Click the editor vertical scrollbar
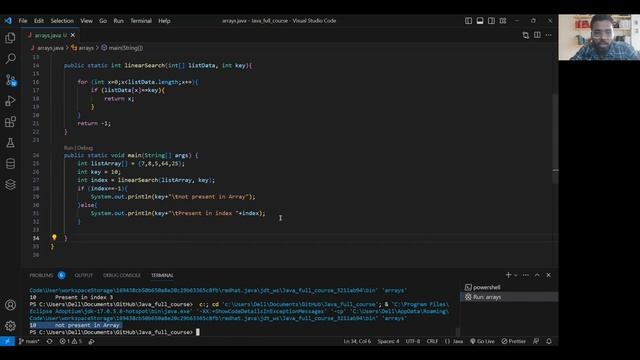Viewport: 640px width, 360px height. (x=555, y=139)
